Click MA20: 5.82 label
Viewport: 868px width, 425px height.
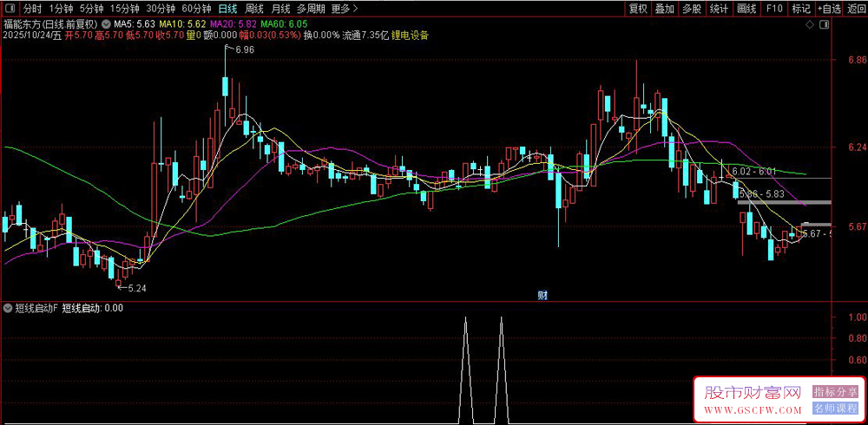coord(233,24)
